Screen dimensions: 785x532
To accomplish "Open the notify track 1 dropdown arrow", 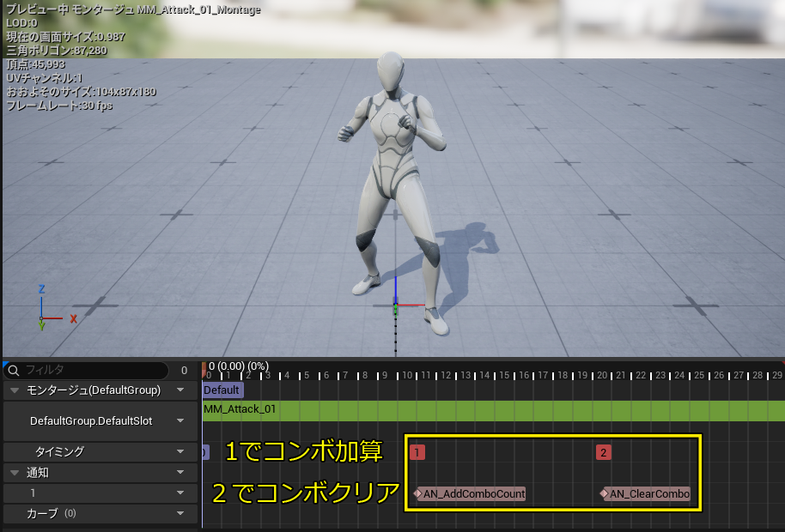I will tap(180, 493).
